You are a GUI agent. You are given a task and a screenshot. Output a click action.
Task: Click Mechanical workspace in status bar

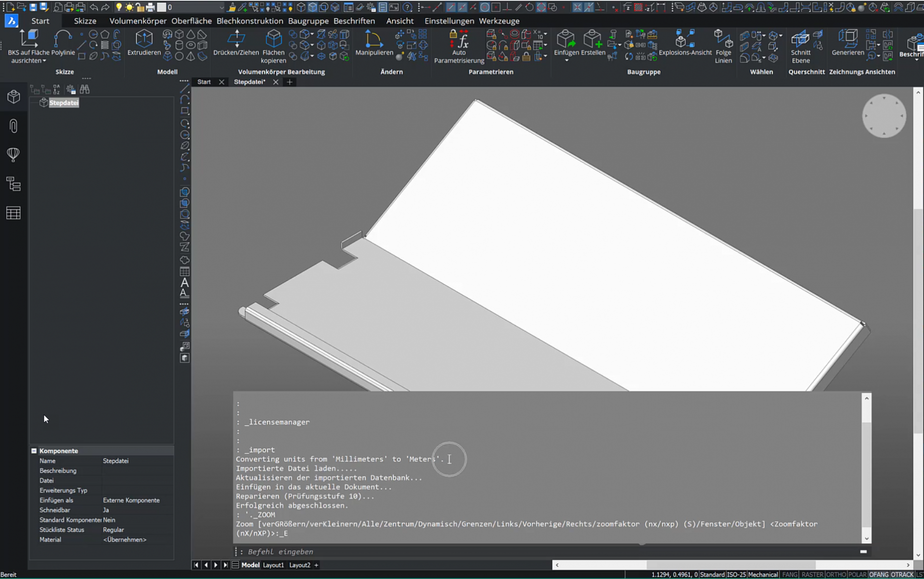point(763,575)
